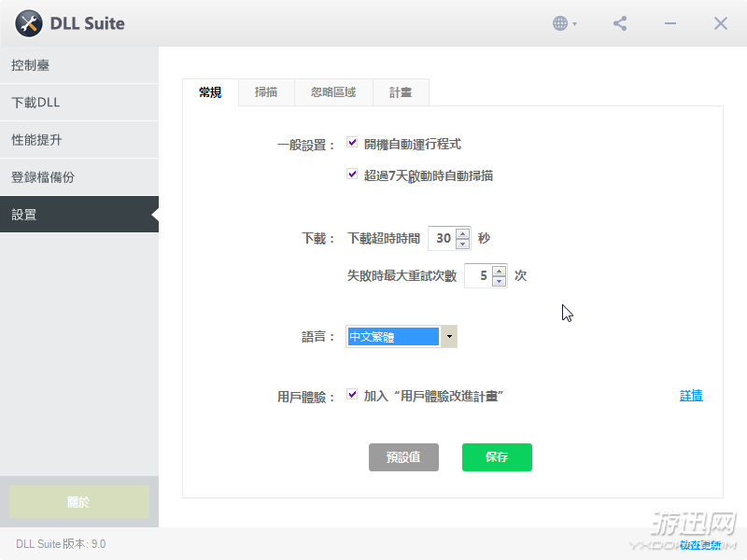Click the 檢查更新 link at bottom right

point(701,545)
